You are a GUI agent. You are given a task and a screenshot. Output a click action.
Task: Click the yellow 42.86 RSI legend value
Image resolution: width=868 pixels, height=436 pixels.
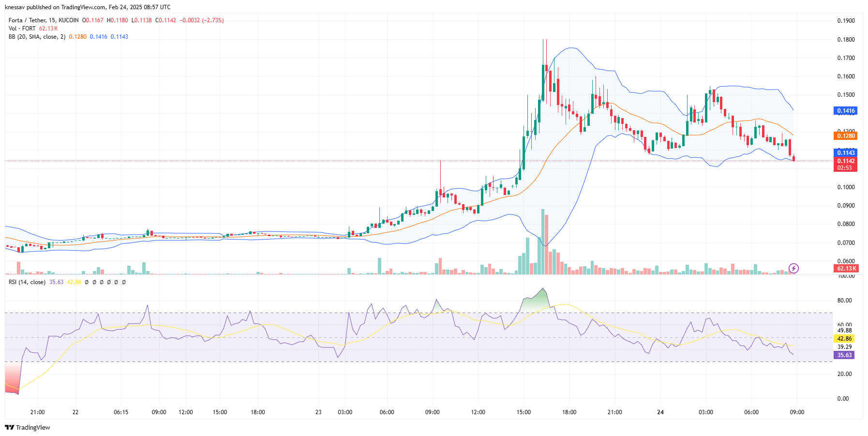(x=74, y=282)
